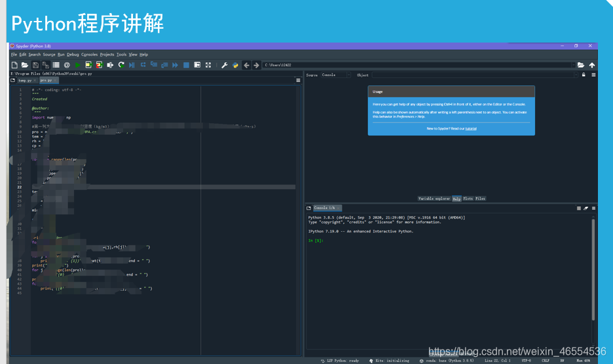Click the console interrupt kernel stop square

579,208
